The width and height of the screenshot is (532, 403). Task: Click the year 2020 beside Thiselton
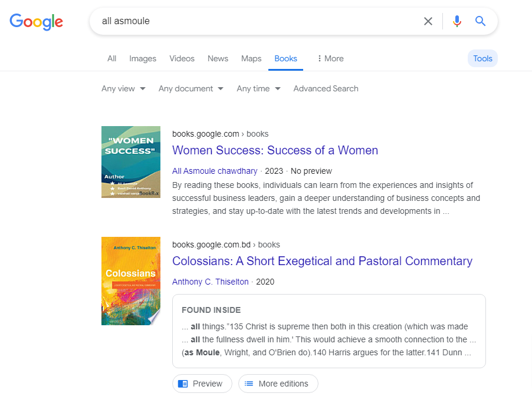click(265, 282)
